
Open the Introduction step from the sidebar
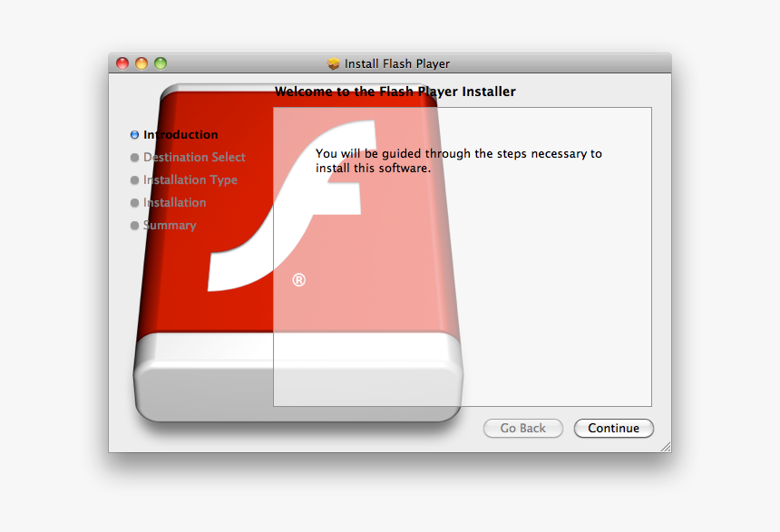pyautogui.click(x=180, y=134)
